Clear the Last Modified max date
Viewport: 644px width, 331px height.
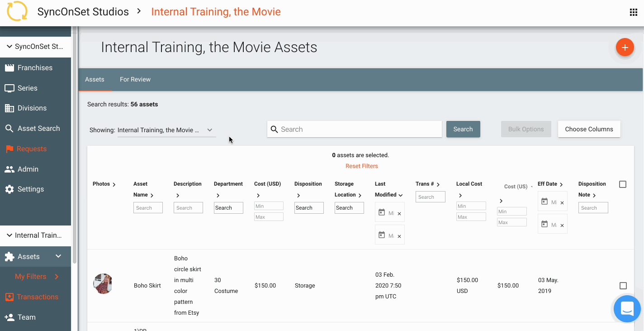pyautogui.click(x=399, y=236)
